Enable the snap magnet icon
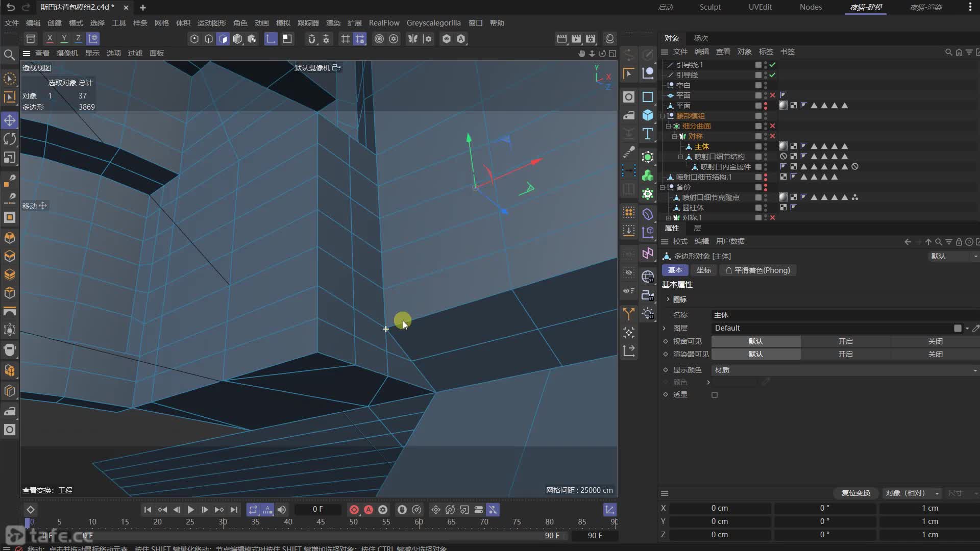 click(312, 39)
